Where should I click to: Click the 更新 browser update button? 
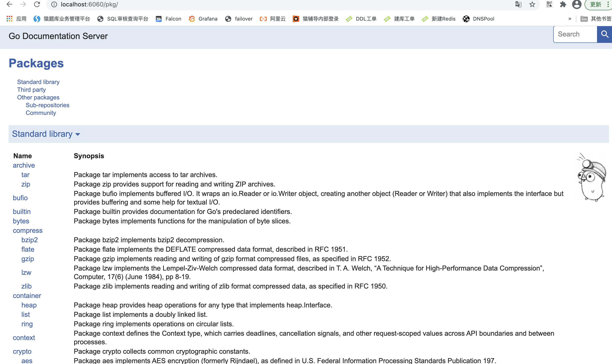[x=597, y=4]
